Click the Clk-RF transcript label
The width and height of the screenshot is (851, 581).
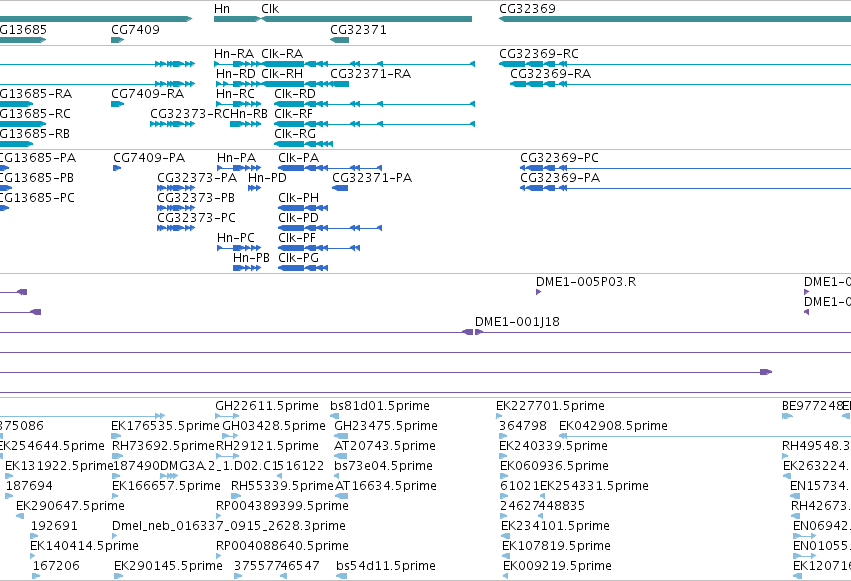[293, 114]
